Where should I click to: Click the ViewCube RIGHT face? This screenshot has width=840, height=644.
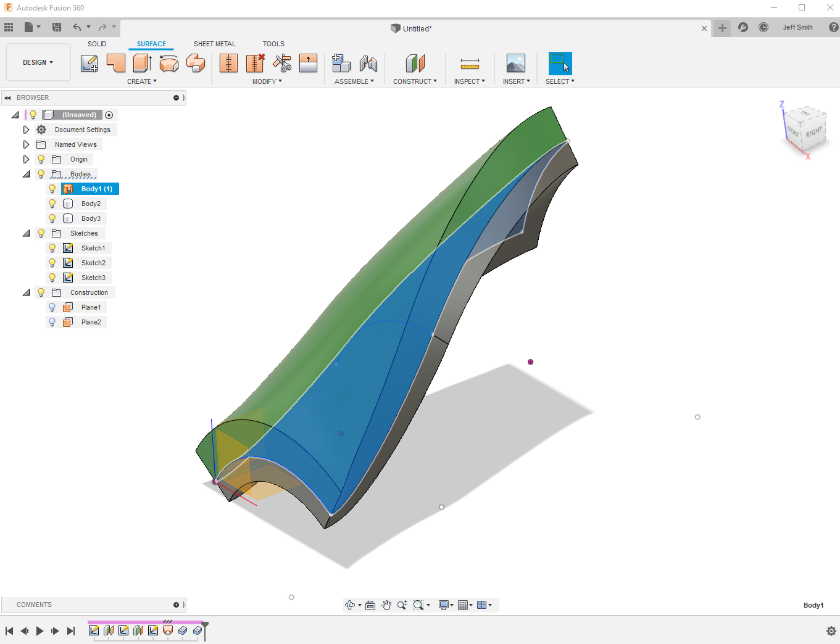click(x=813, y=132)
